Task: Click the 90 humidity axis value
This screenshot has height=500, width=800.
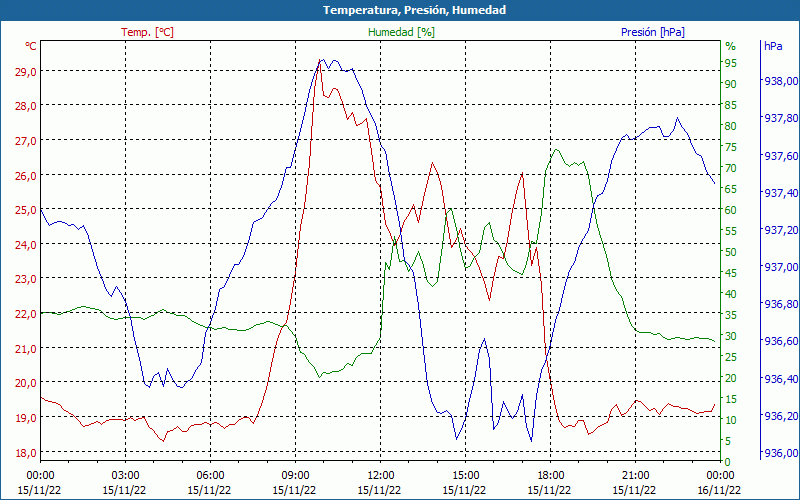Action: (731, 84)
